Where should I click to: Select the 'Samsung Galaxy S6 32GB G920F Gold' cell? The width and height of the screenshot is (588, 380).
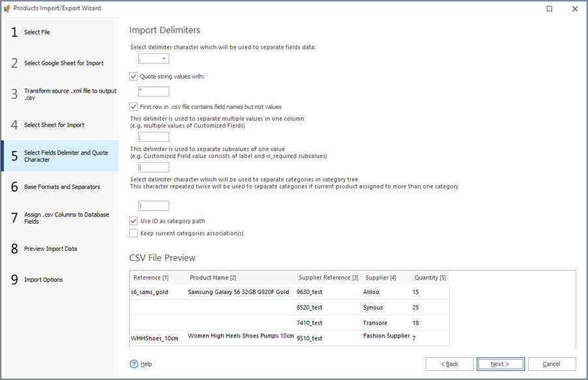(x=239, y=292)
